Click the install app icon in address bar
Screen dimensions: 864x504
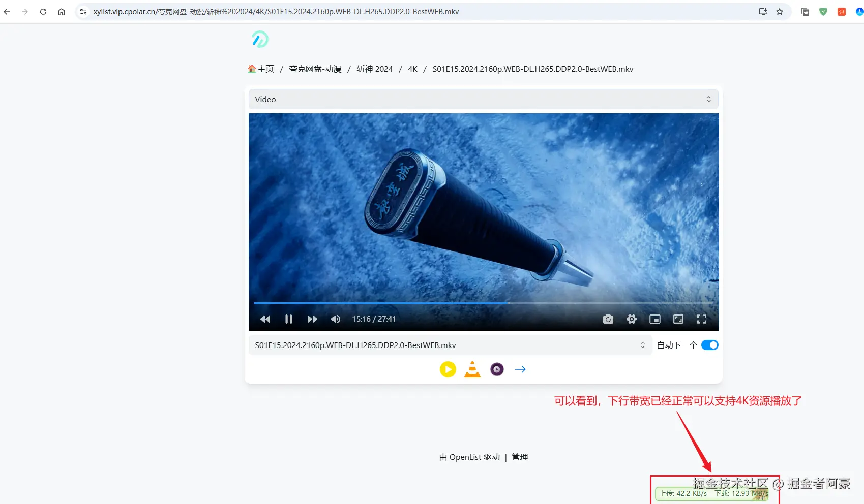(x=763, y=12)
